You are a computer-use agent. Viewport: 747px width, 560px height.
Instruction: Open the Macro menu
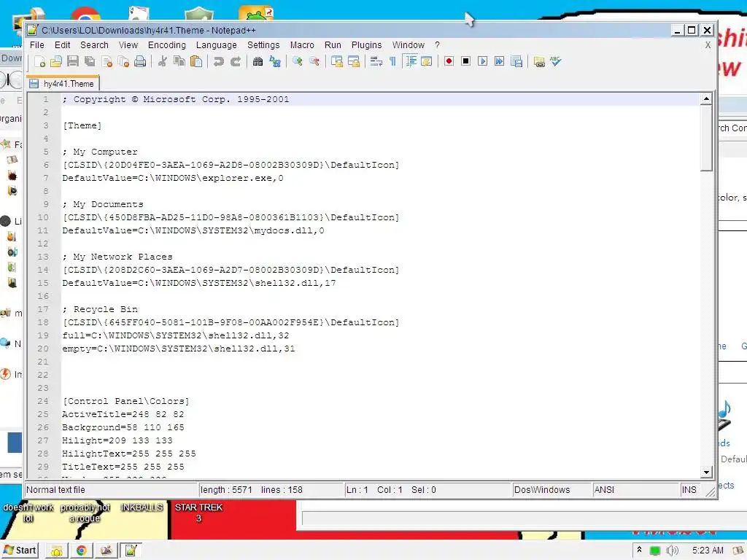click(x=302, y=44)
